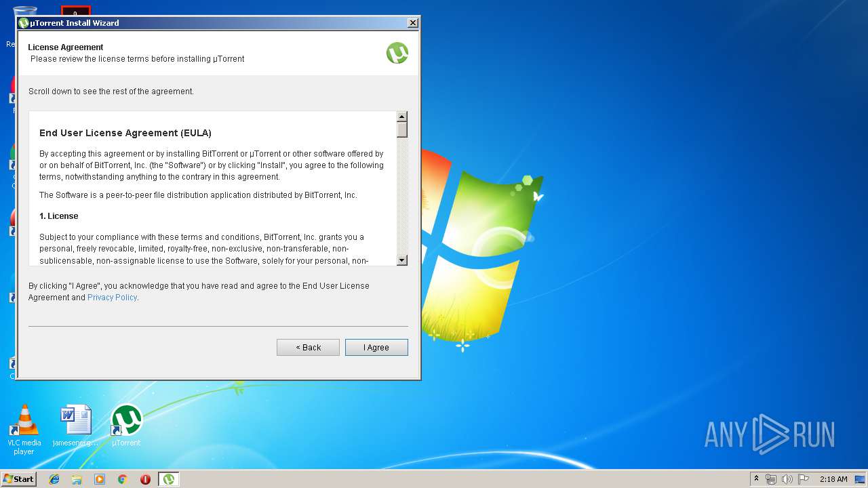Screen dimensions: 868x488
Task: Select the VLC media player desktop shortcut
Action: (x=24, y=430)
